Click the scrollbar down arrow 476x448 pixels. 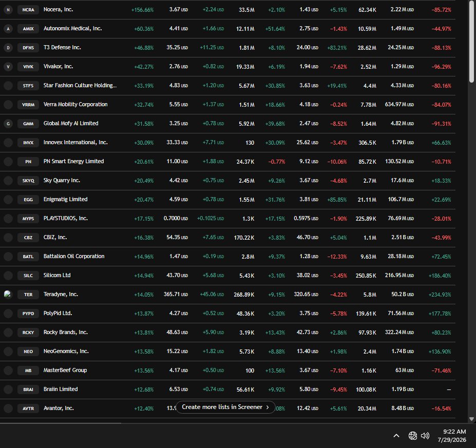click(471, 419)
